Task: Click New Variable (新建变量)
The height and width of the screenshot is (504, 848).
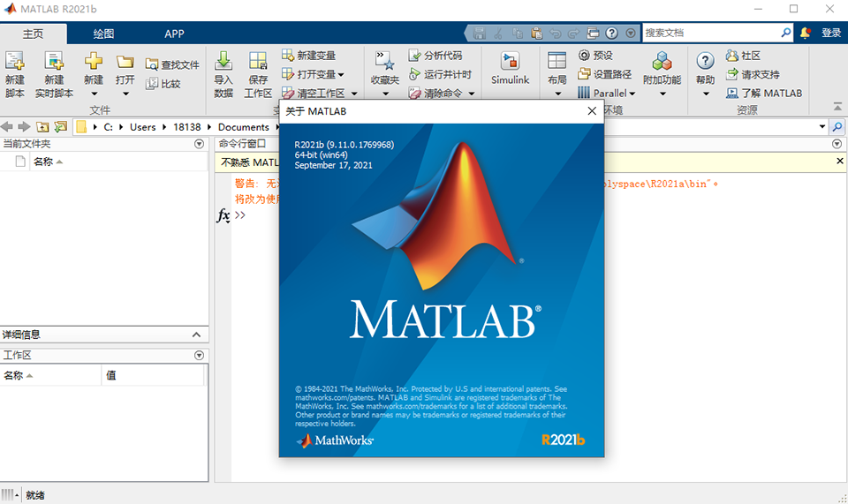Action: point(309,55)
